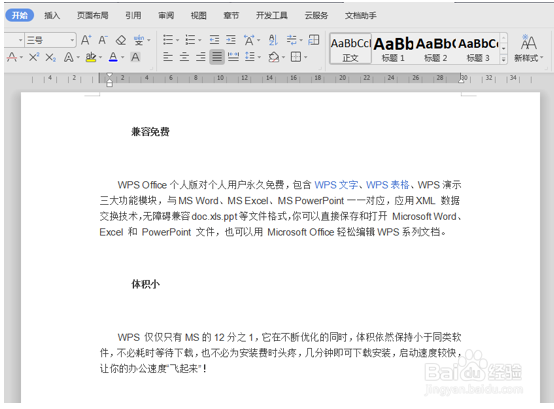Image resolution: width=554 pixels, height=409 pixels.
Task: Apply superscript X² formatting
Action: [34, 57]
